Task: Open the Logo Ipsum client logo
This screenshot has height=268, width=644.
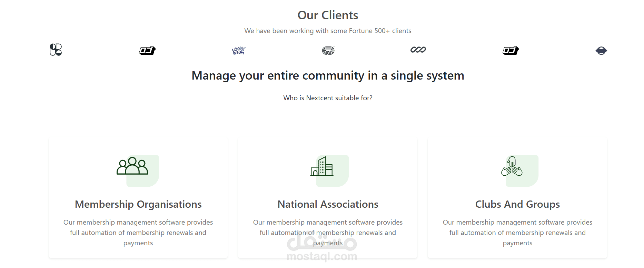Action: coord(238,51)
